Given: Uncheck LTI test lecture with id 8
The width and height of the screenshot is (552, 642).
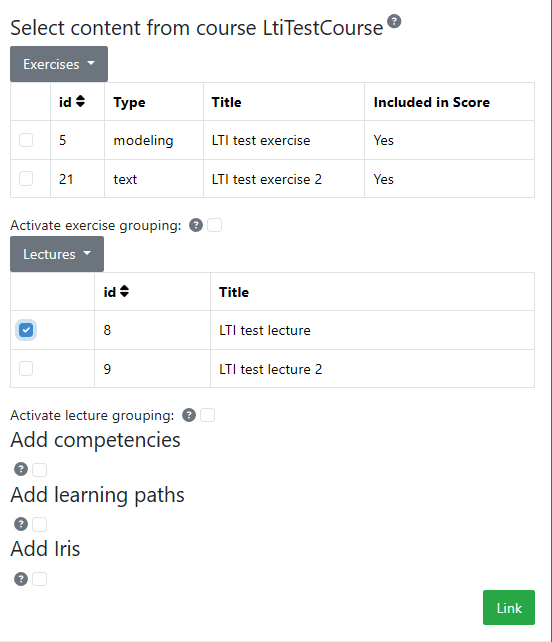Looking at the screenshot, I should 26,330.
